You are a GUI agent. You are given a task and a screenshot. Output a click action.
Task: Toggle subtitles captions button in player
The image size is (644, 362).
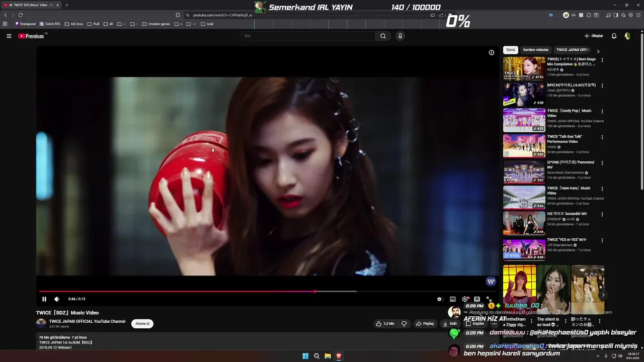point(453,299)
